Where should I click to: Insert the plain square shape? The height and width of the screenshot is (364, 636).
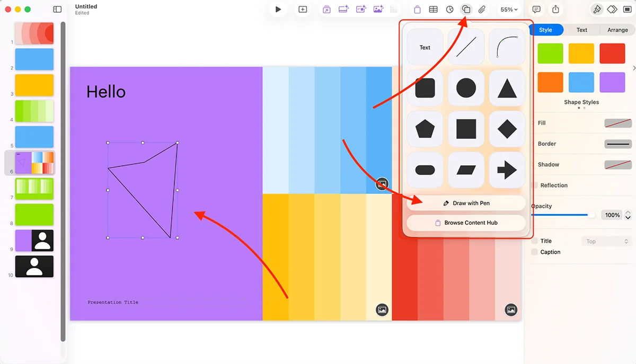pos(466,129)
